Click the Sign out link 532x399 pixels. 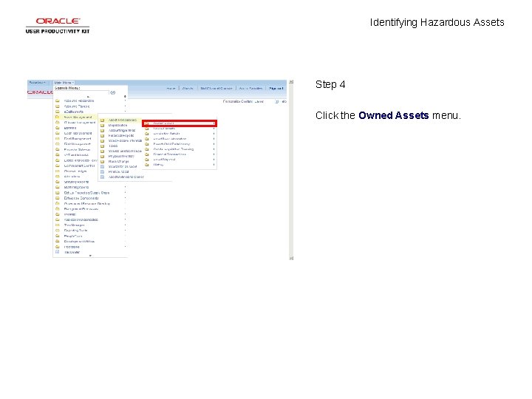pyautogui.click(x=276, y=89)
